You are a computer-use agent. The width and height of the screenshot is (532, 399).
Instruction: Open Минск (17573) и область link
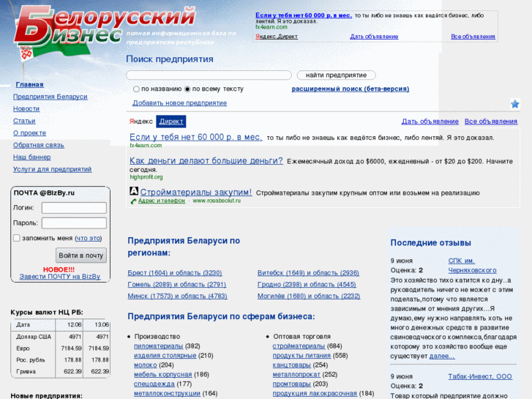click(x=177, y=296)
